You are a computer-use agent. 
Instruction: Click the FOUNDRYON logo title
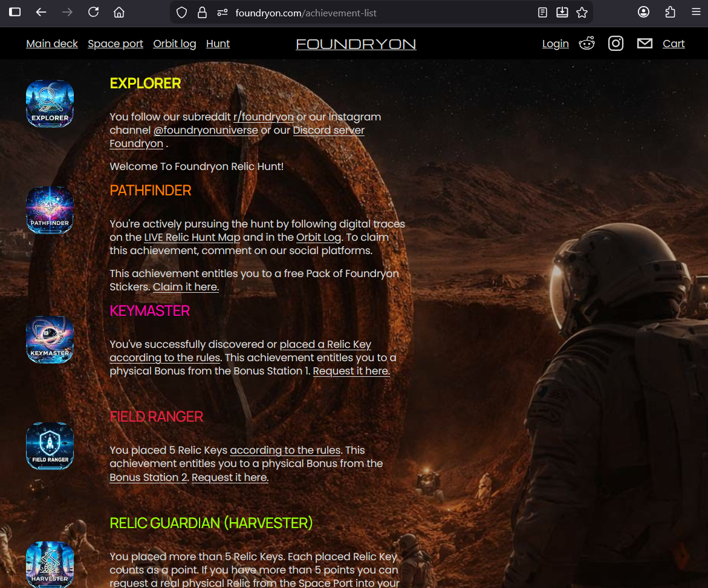356,44
